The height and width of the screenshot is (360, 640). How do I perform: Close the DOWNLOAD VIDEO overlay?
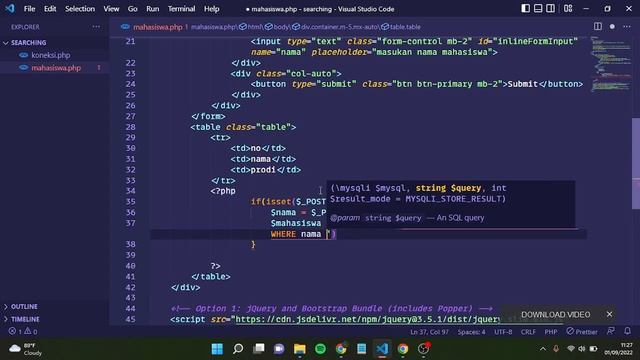pyautogui.click(x=609, y=314)
